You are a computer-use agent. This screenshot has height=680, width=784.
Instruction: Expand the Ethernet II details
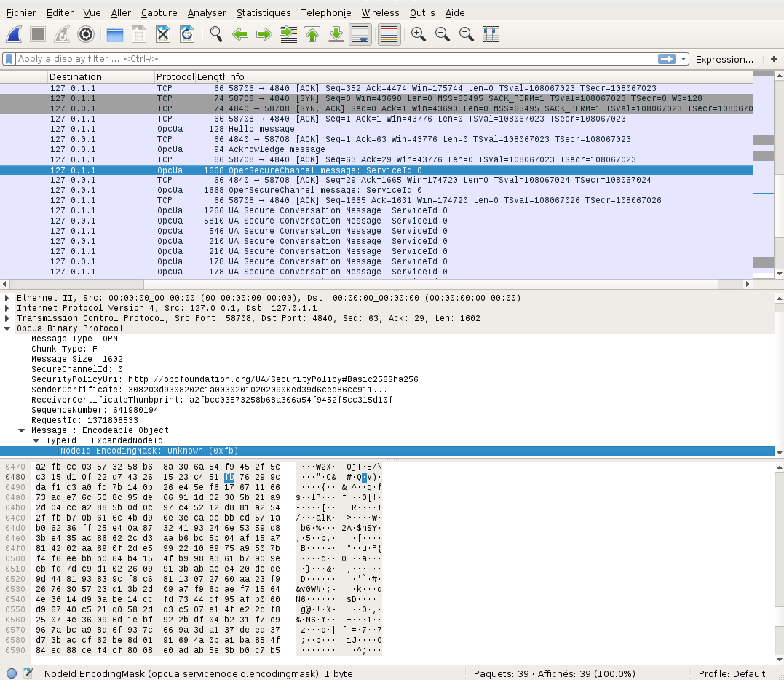(7, 297)
